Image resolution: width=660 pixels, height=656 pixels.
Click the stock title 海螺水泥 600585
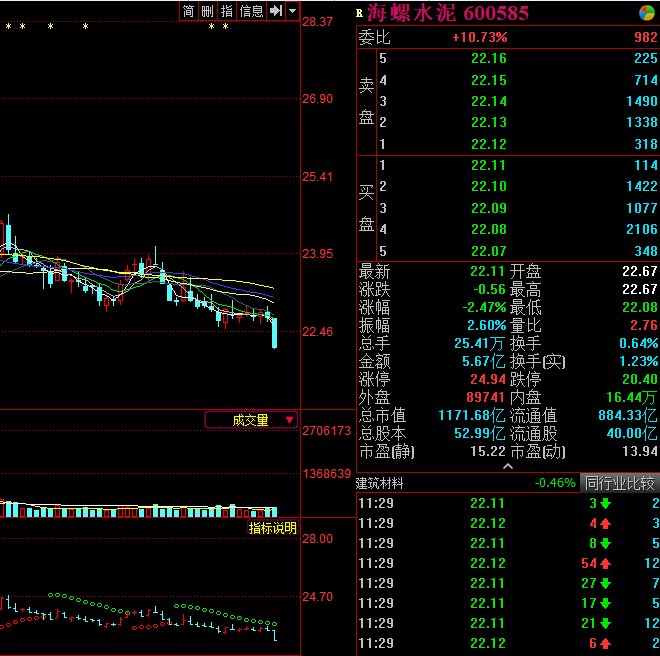pos(447,13)
